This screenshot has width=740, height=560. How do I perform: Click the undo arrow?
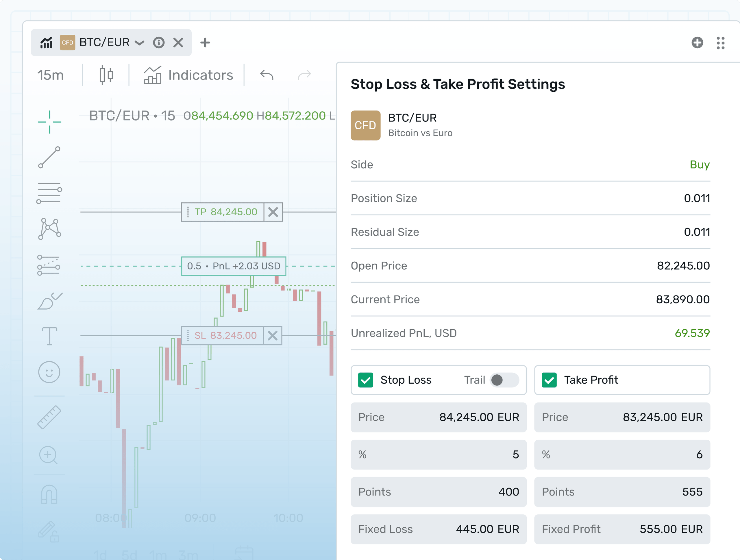point(267,75)
